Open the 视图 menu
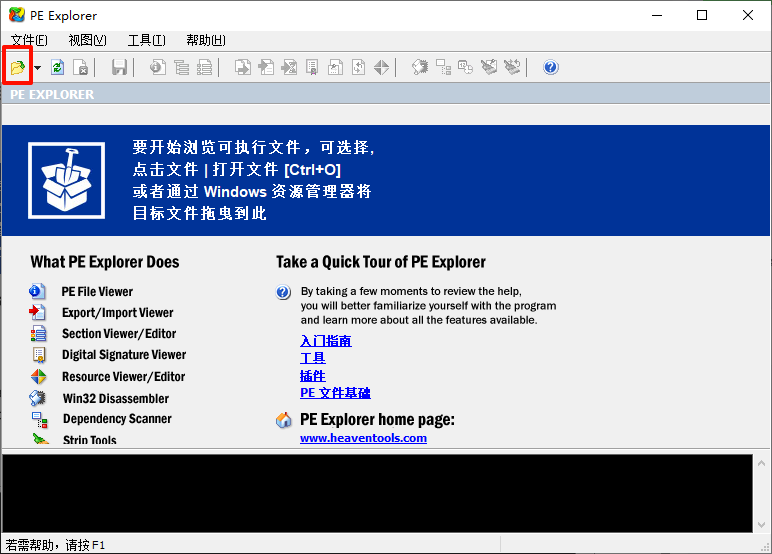The image size is (772, 554). click(87, 40)
